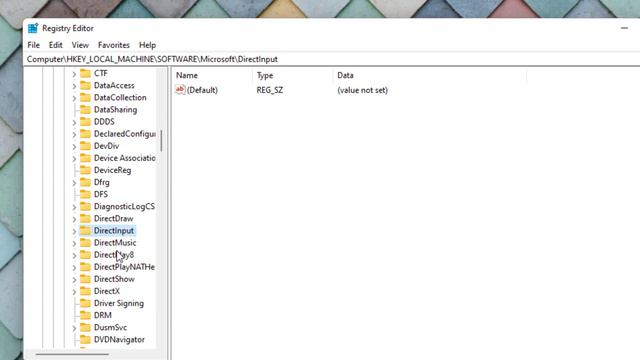Select the (Default) value name

[x=202, y=90]
